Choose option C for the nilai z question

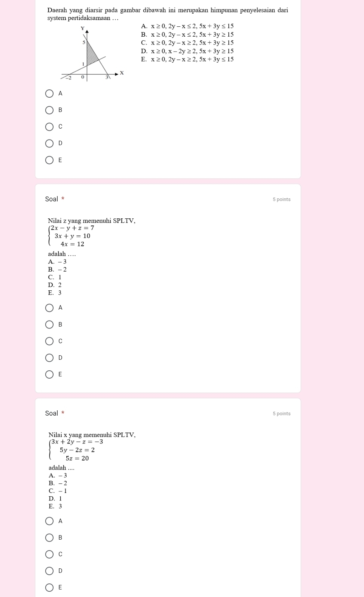[x=49, y=341]
